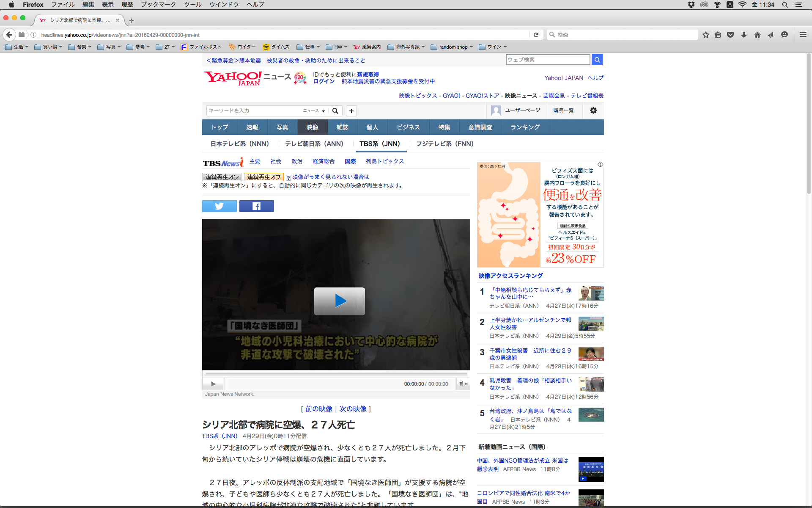The width and height of the screenshot is (812, 508).
Task: Click the large play button on the video
Action: coord(339,301)
